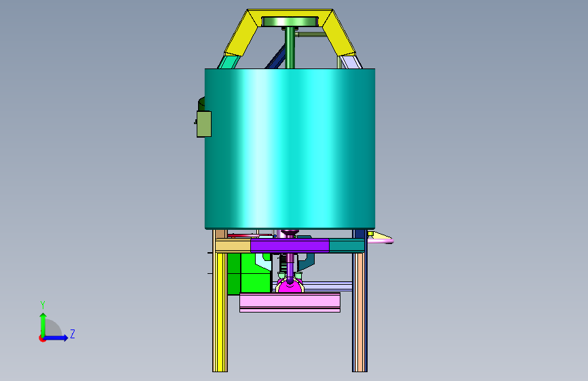Screen dimensions: 588x381
Task: Click the 'Z' axis label text
Action: pyautogui.click(x=73, y=334)
